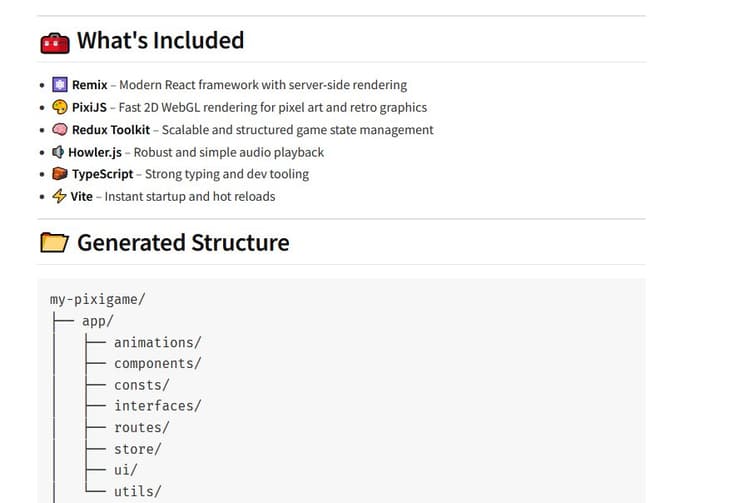Click the components/ folder entry
The height and width of the screenshot is (503, 750).
tap(158, 363)
